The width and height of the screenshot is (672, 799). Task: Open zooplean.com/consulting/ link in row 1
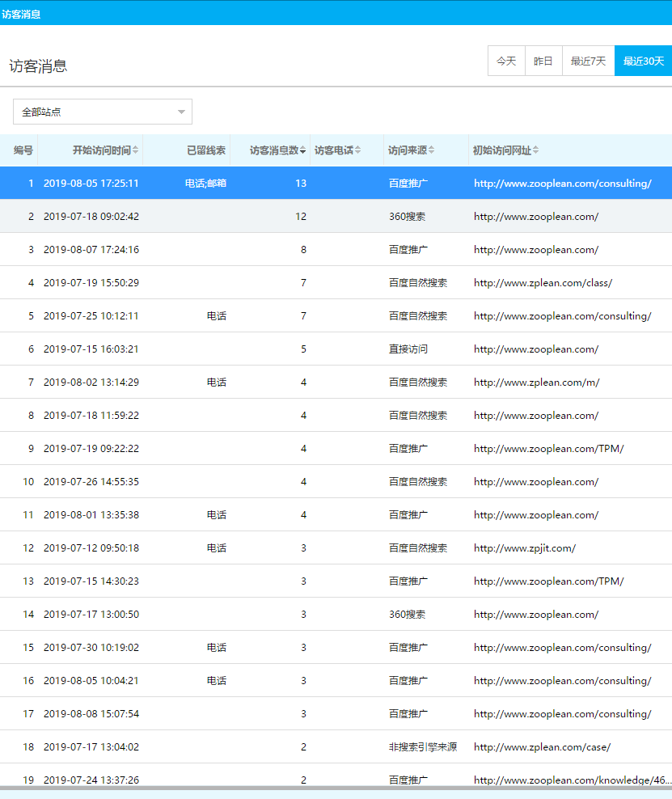tap(562, 184)
